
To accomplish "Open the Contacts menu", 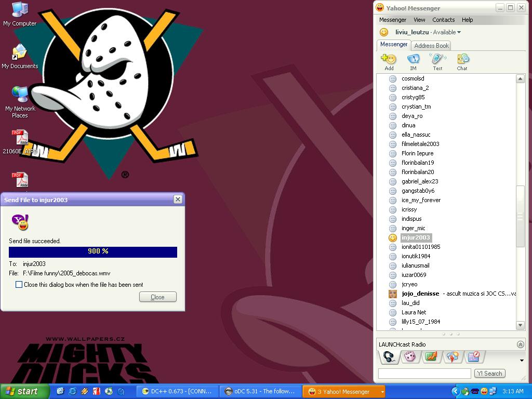I will [444, 20].
